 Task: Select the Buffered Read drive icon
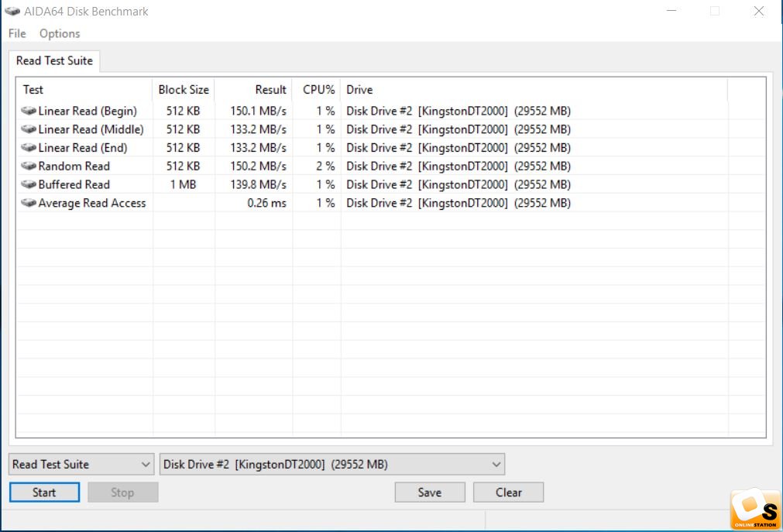29,184
